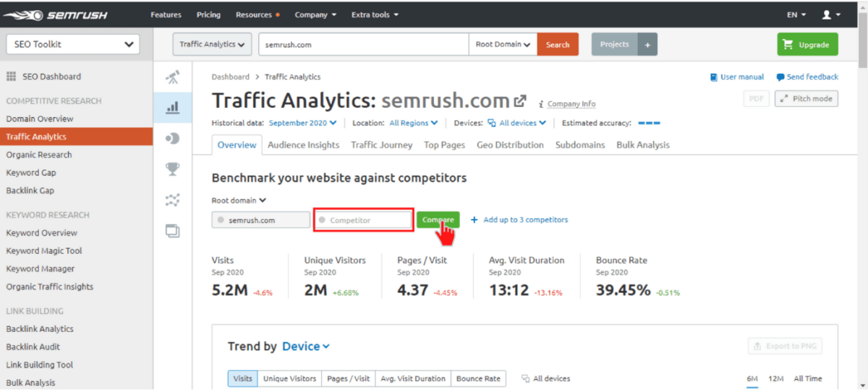Select the Visits trend metric
Image resolution: width=868 pixels, height=390 pixels.
(243, 378)
